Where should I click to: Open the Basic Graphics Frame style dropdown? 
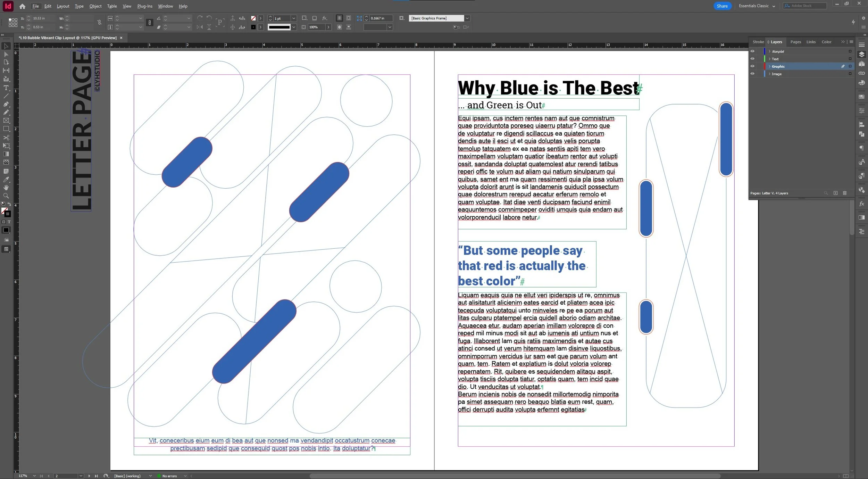(x=467, y=18)
